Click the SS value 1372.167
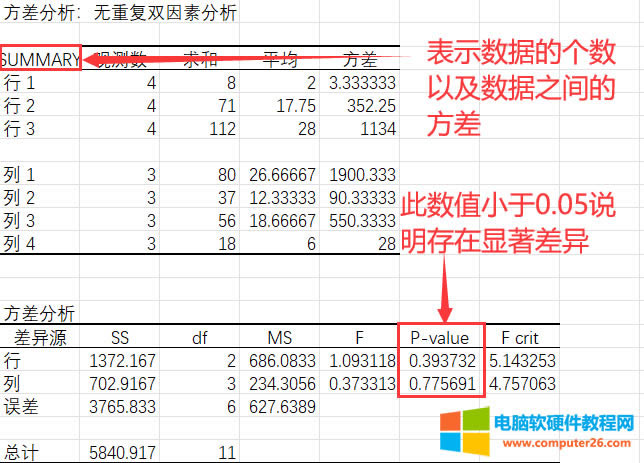Viewport: 644px width, 463px height. [x=122, y=361]
